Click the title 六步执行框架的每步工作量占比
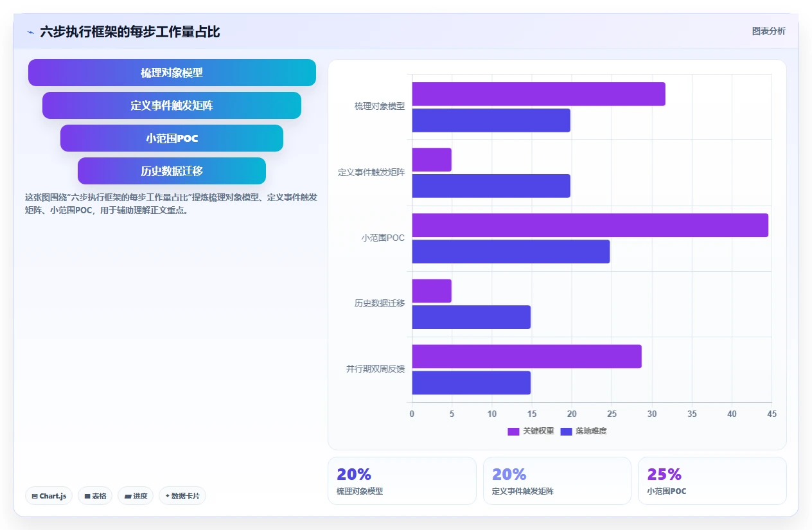Image resolution: width=812 pixels, height=530 pixels. point(130,32)
